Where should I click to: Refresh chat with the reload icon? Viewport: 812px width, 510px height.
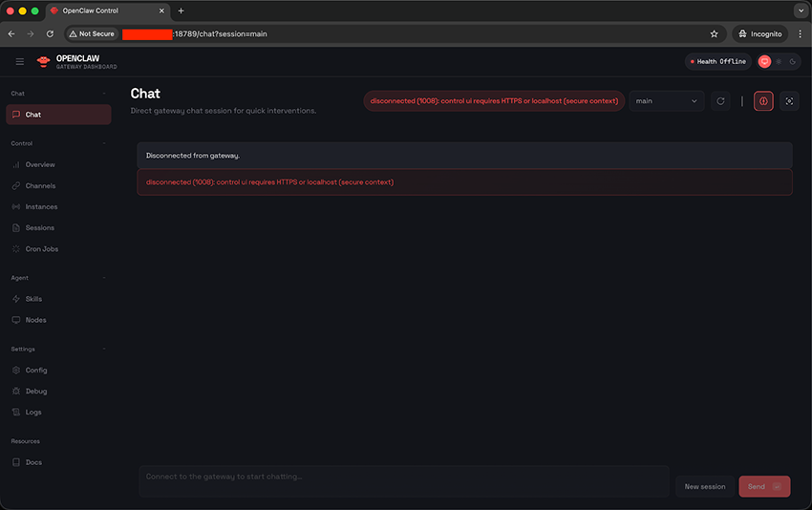coord(720,101)
